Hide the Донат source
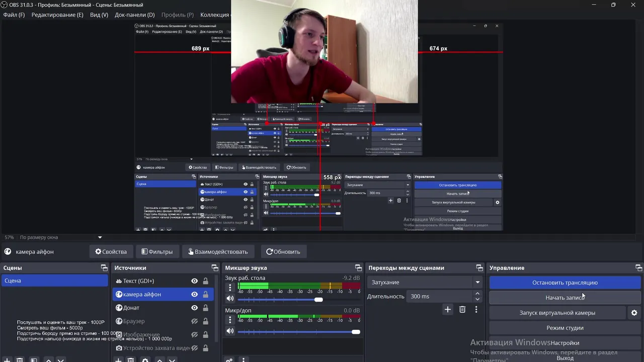This screenshot has height=362, width=644. click(194, 308)
